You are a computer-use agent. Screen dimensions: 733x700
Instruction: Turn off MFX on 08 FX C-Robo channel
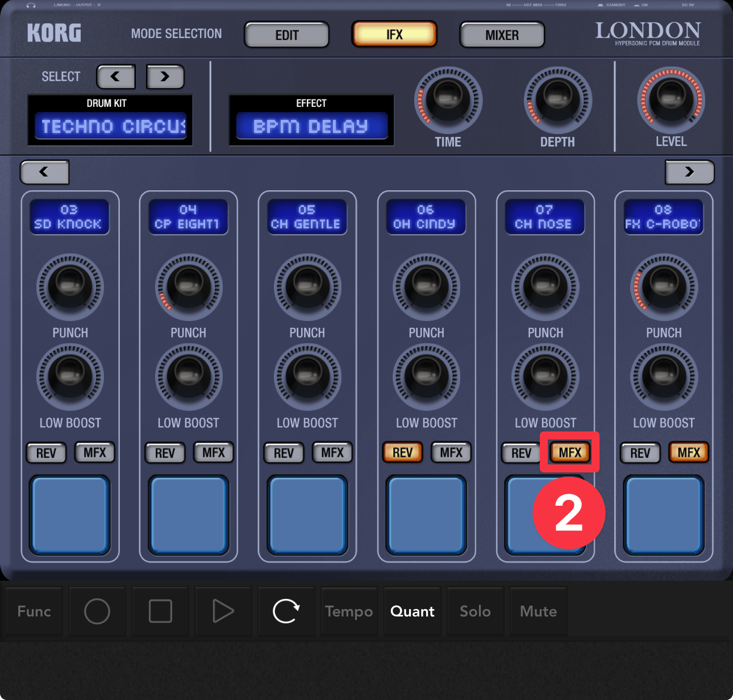pos(688,453)
